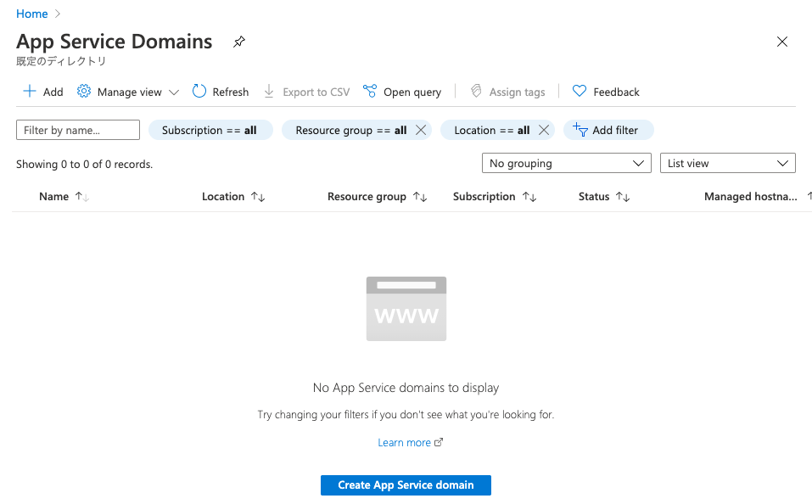
Task: Click the Showing 0 to 0 records text
Action: (x=84, y=165)
